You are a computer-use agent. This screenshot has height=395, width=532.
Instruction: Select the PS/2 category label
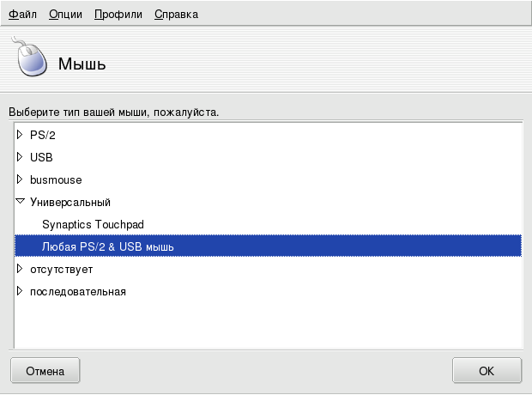[43, 135]
